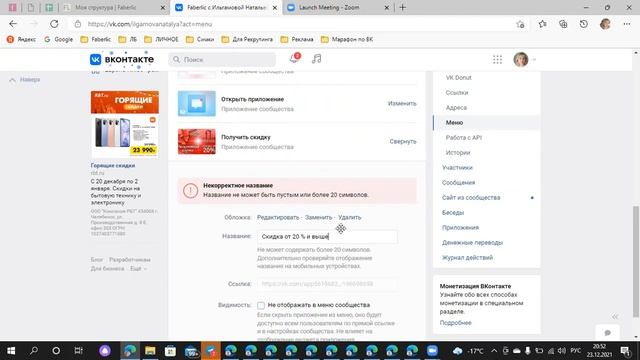Viewport: 640px width, 360px height.
Task: Click 'Получить скидку' red thumbnail
Action: [197, 142]
